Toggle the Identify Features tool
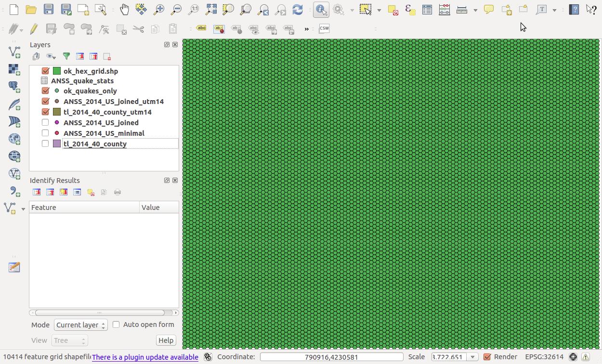 (x=321, y=10)
